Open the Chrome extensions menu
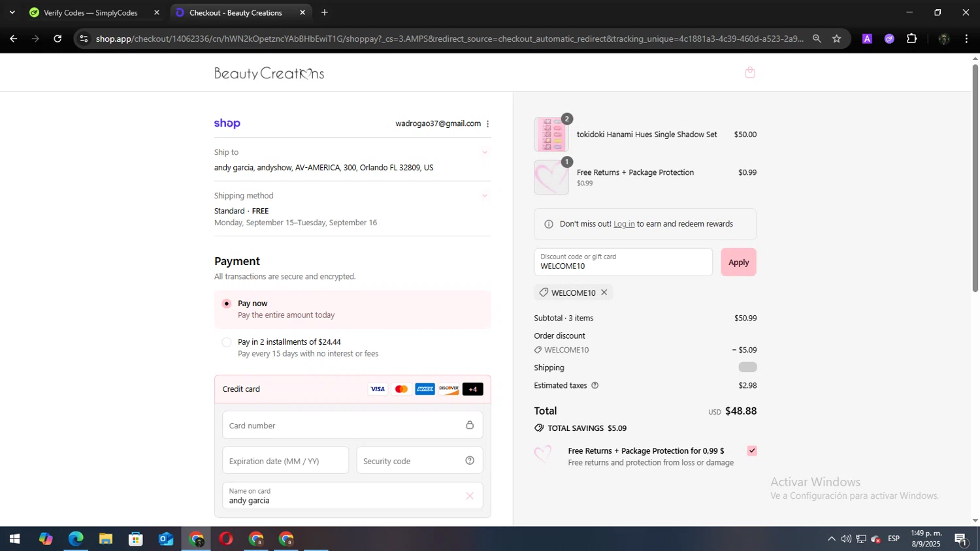Image resolution: width=980 pixels, height=551 pixels. coord(911,39)
